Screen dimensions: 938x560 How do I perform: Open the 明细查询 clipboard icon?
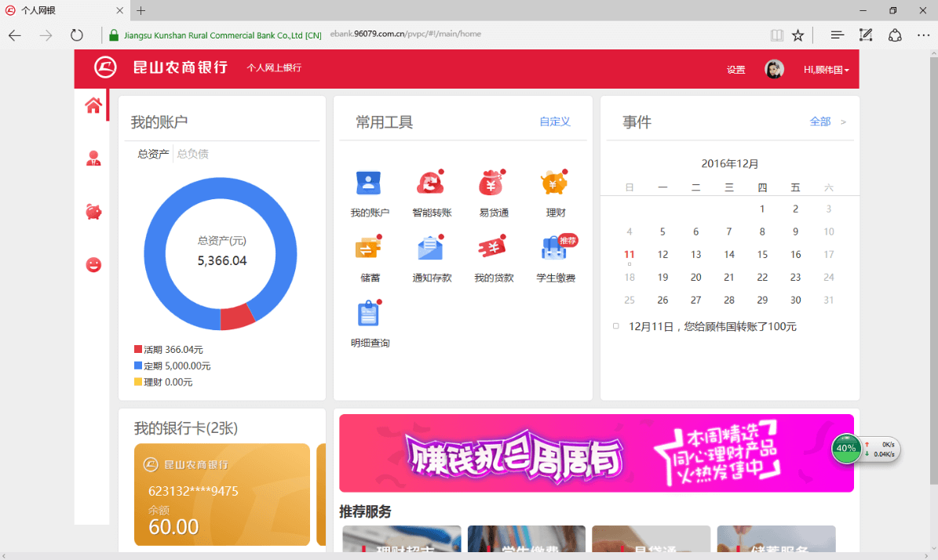368,314
